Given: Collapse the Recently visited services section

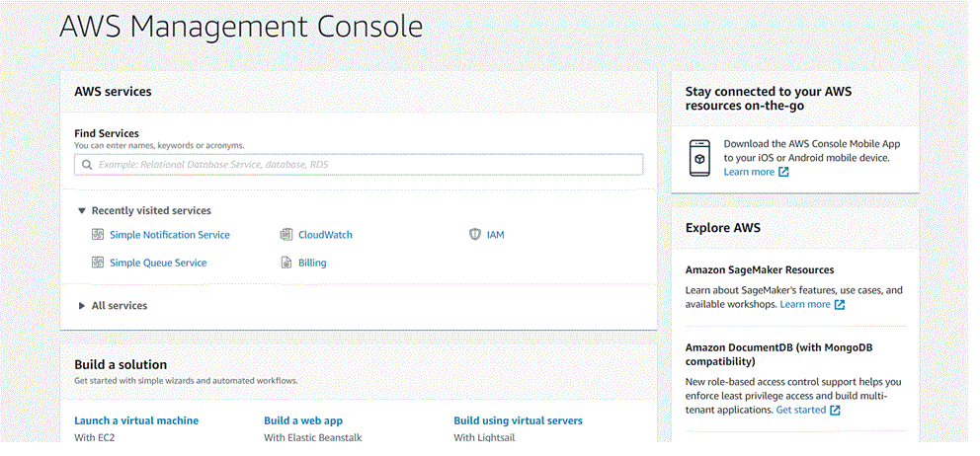Looking at the screenshot, I should click(81, 211).
